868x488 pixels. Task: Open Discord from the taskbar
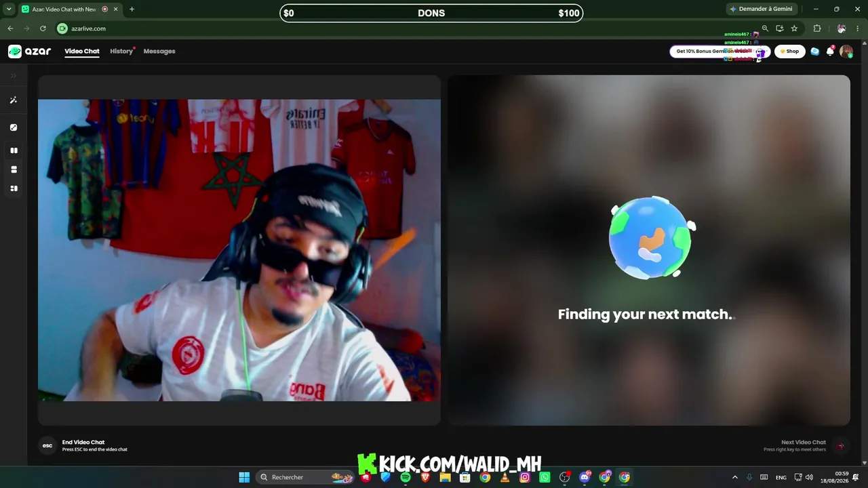coord(585,477)
